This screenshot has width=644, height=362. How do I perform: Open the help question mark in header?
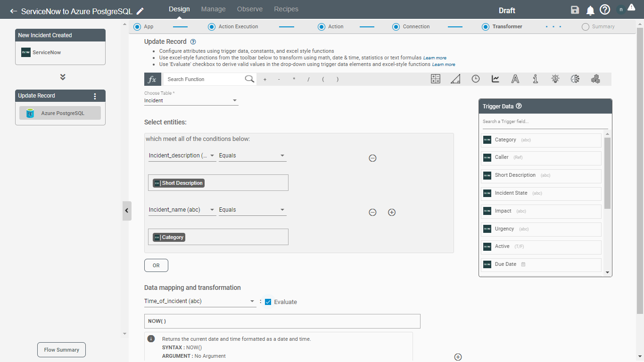coord(605,10)
